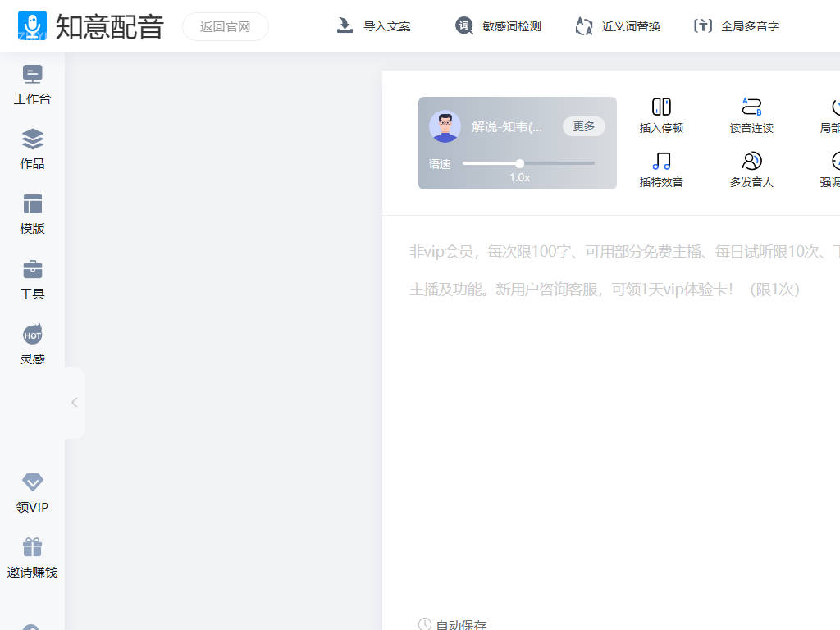The image size is (840, 630).
Task: Click 更多 to browse more voices
Action: pos(583,126)
